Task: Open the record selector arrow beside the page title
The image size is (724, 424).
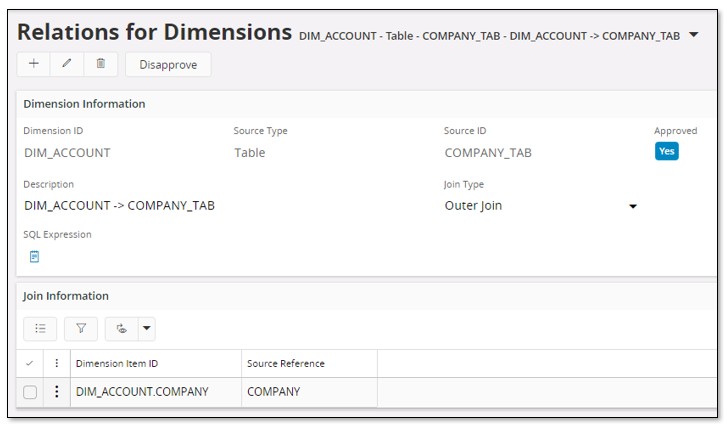Action: (x=694, y=35)
